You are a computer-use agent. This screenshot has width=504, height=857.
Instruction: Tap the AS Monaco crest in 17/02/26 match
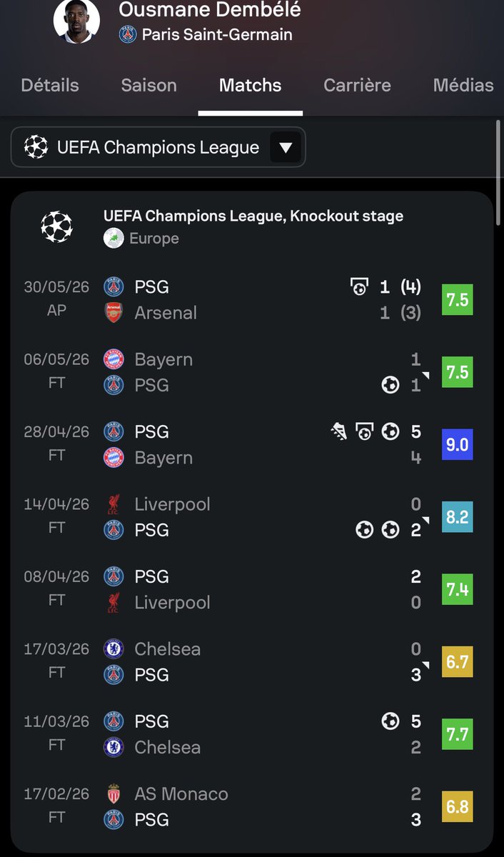tap(114, 794)
